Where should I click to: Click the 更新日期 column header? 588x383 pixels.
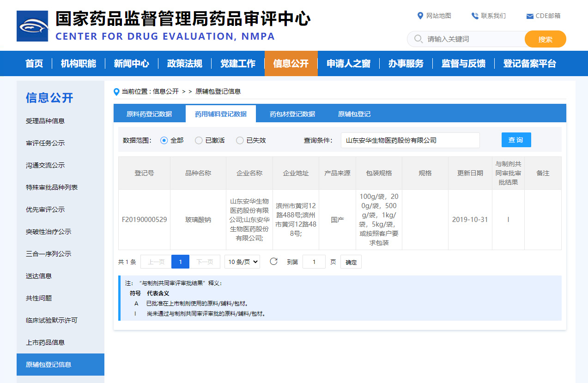[x=470, y=173]
